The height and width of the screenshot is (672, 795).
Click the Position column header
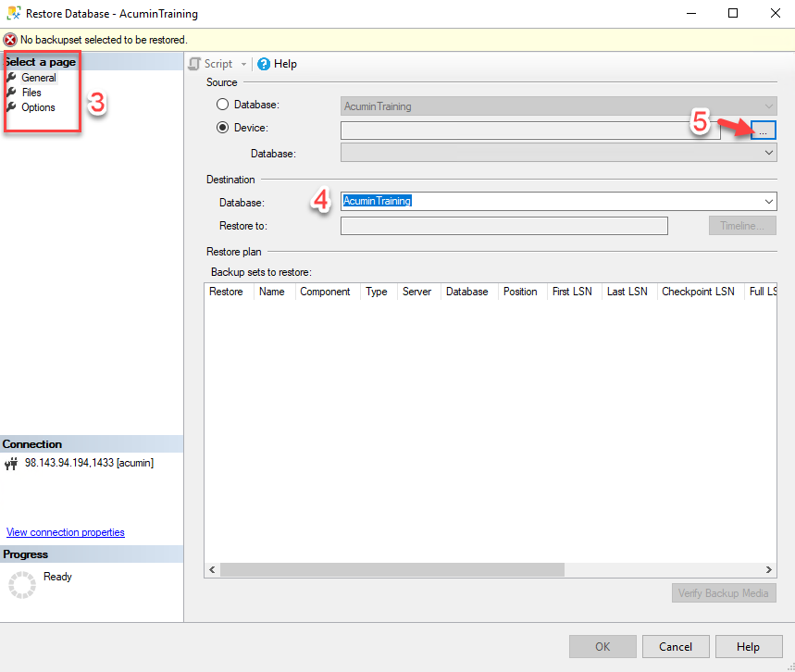[522, 292]
